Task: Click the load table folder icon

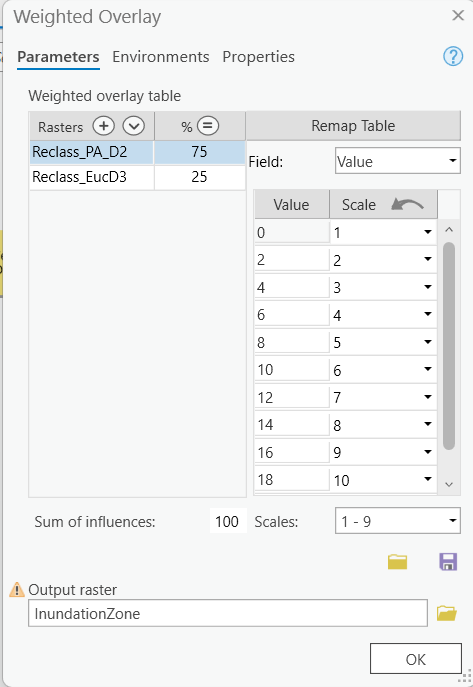Action: 398,561
